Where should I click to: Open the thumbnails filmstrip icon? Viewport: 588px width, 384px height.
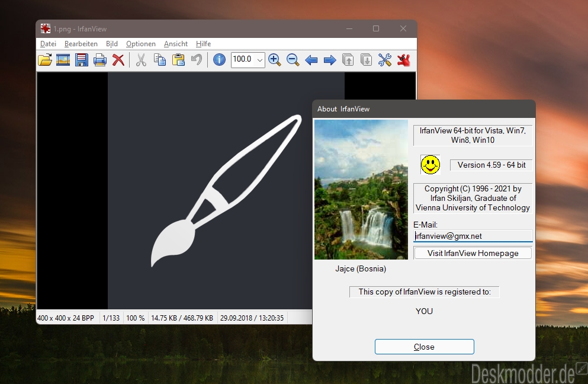click(x=63, y=60)
